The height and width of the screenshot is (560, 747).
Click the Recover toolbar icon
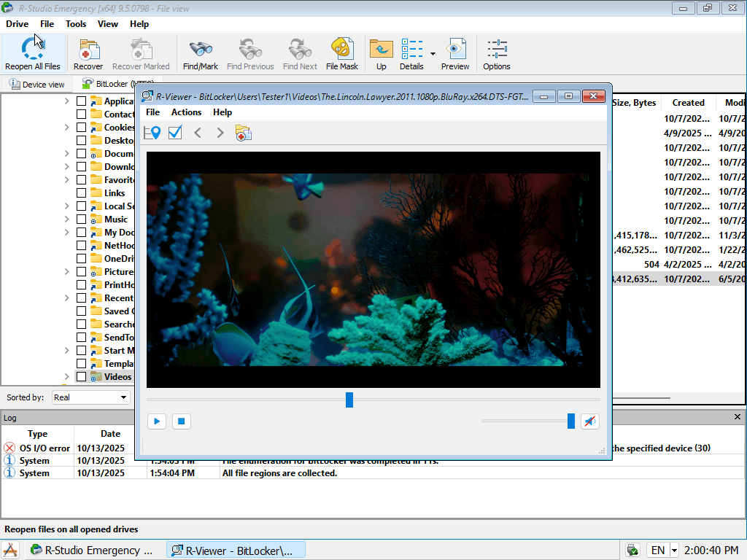[x=88, y=52]
